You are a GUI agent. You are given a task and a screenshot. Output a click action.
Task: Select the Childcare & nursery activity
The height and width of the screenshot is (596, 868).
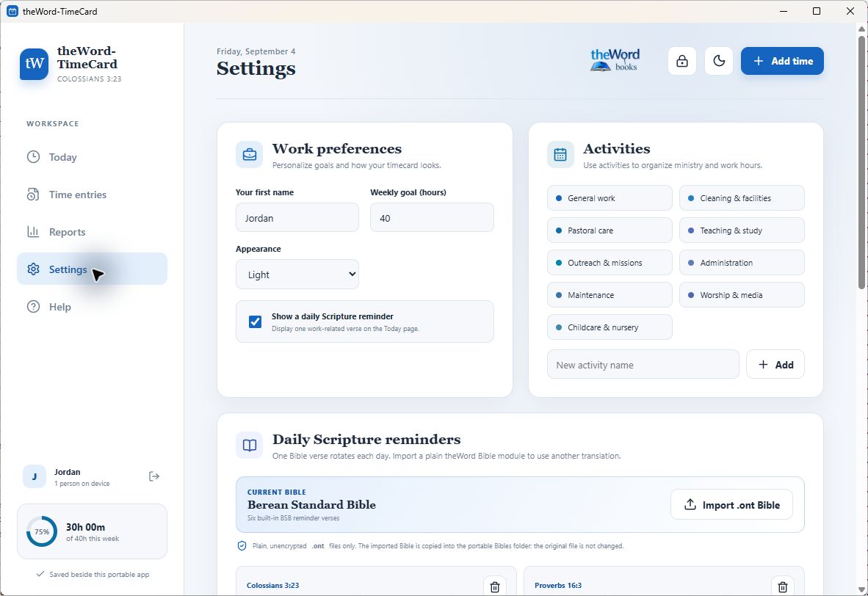[x=610, y=327]
